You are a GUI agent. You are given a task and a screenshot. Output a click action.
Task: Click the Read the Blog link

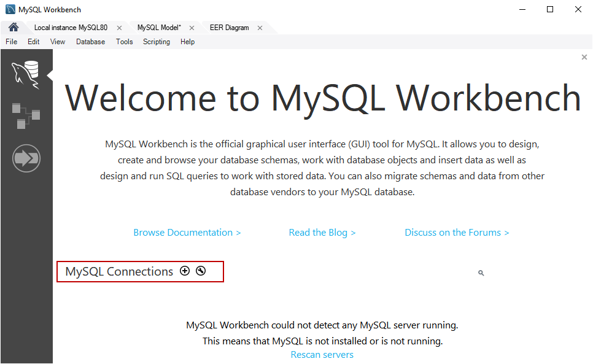coord(322,232)
